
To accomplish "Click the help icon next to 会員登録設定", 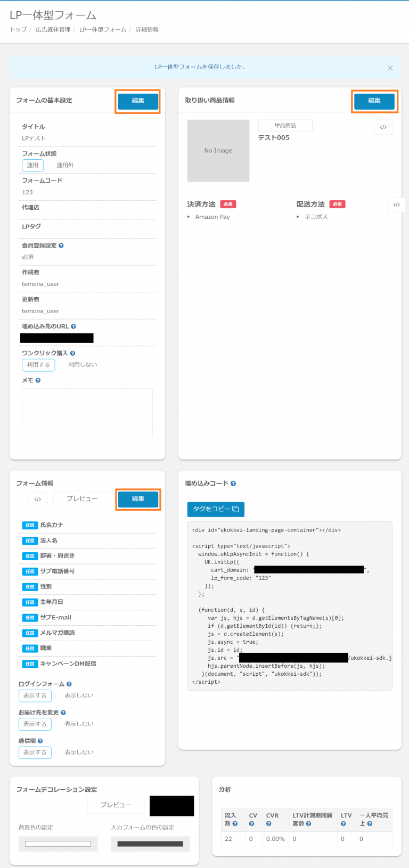I will (61, 246).
